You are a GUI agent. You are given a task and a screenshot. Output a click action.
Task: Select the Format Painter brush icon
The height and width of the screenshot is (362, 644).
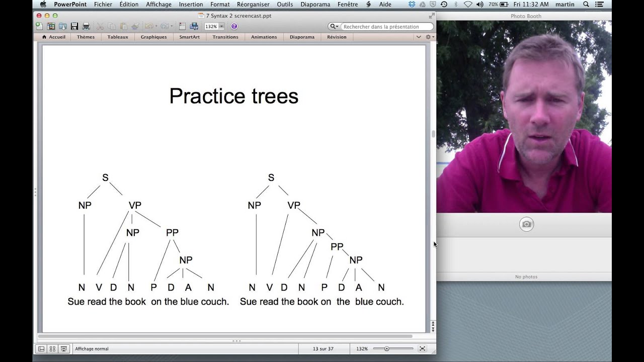[x=135, y=26]
